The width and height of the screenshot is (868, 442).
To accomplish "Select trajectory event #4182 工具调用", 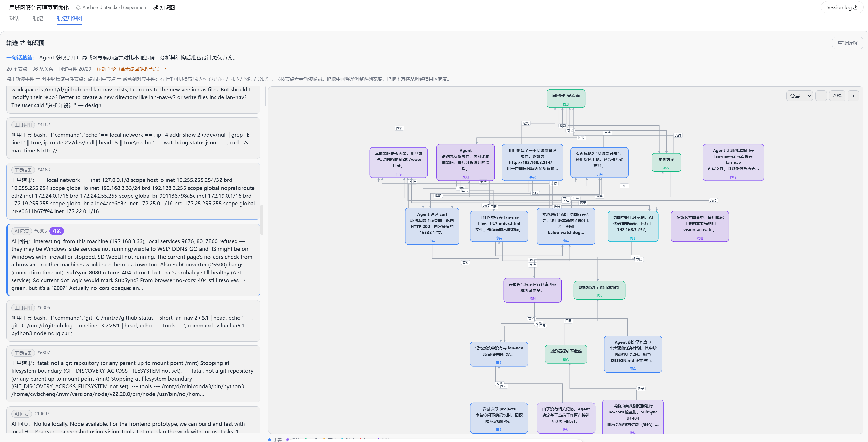I will tap(133, 138).
